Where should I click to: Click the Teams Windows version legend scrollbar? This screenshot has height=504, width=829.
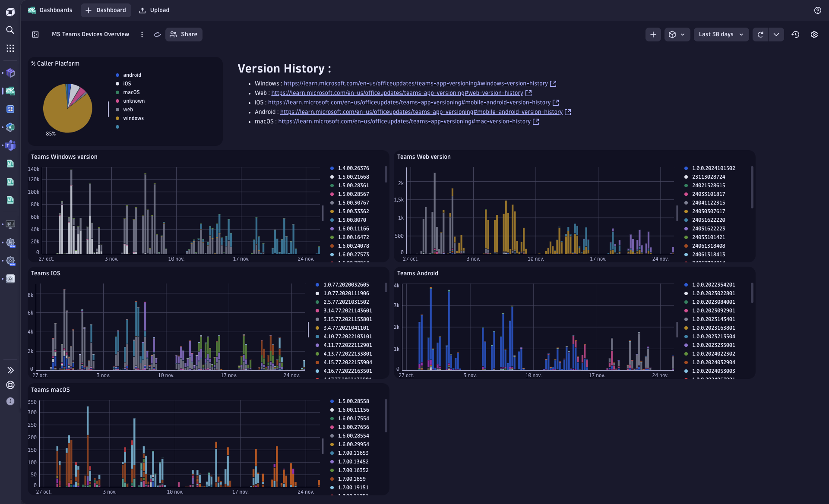coord(386,174)
